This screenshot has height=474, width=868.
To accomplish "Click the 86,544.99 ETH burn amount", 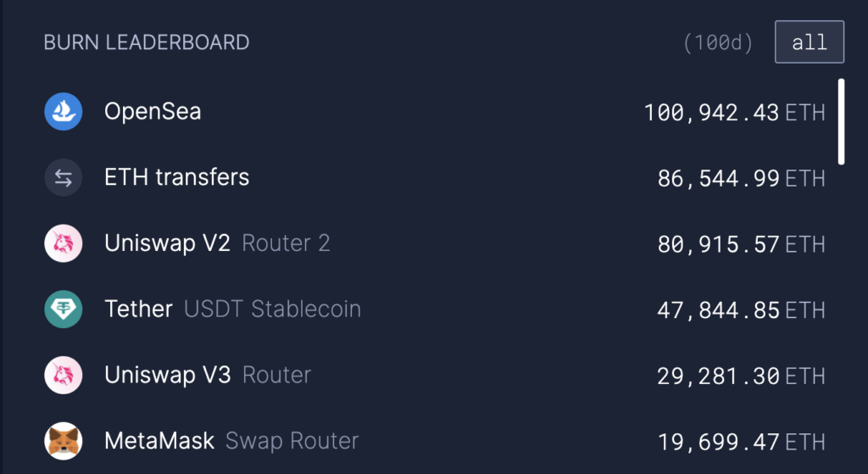I will (741, 178).
